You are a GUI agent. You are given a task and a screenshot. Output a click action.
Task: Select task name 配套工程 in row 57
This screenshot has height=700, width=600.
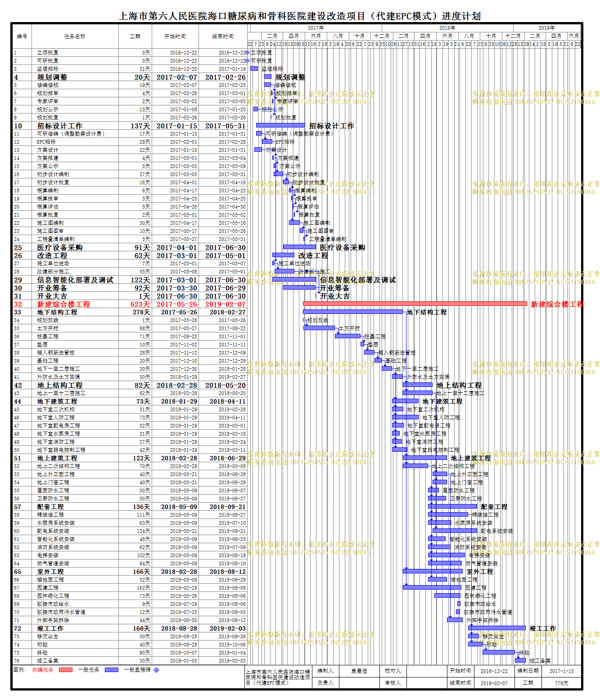50,507
